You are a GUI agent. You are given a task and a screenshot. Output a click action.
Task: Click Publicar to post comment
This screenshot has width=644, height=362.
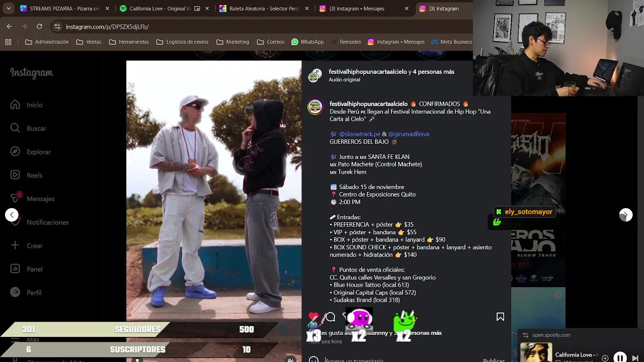coord(494,360)
